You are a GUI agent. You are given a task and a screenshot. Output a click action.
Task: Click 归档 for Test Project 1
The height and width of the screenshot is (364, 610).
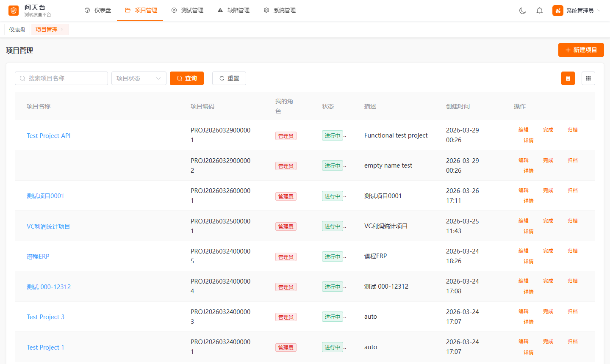573,342
